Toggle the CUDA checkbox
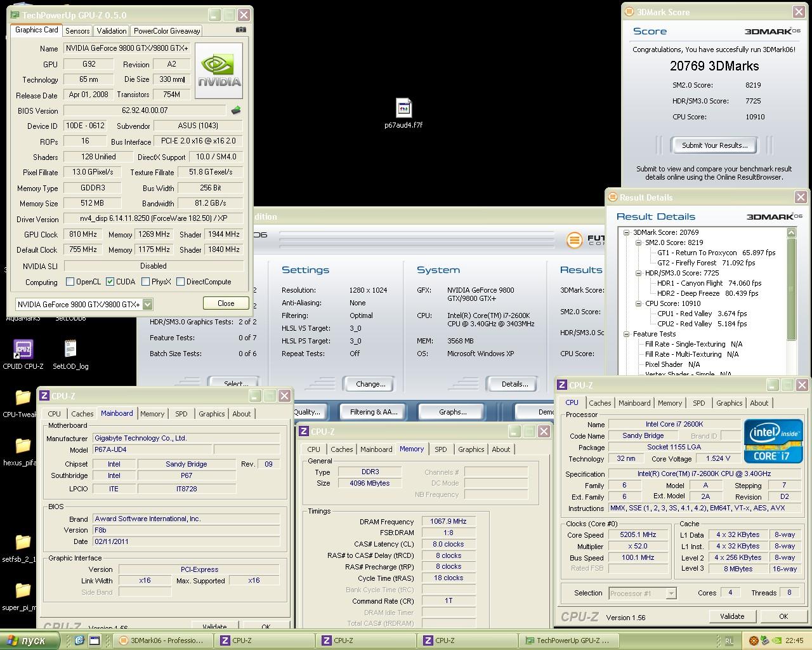 [x=110, y=282]
